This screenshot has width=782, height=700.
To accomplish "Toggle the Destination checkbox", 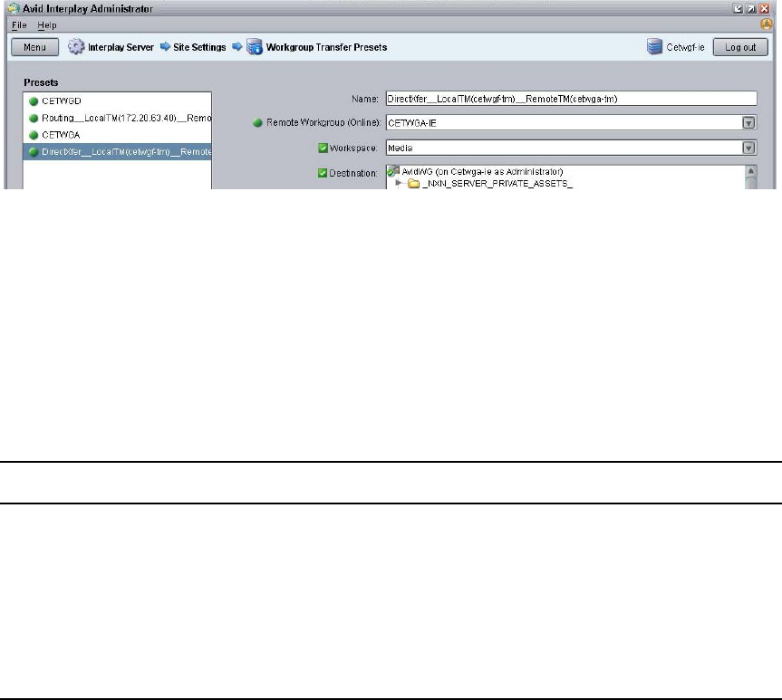I will click(x=323, y=173).
